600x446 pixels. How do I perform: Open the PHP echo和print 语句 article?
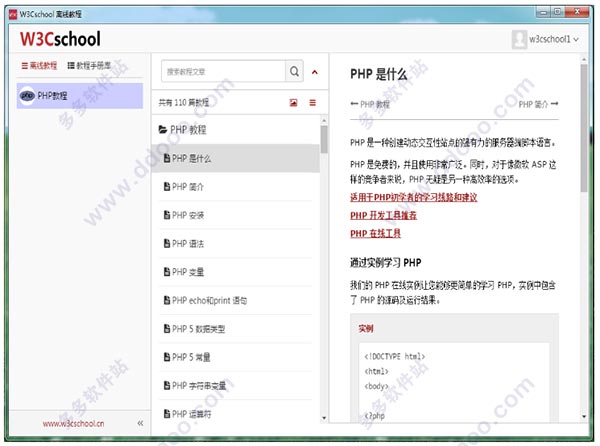236,300
